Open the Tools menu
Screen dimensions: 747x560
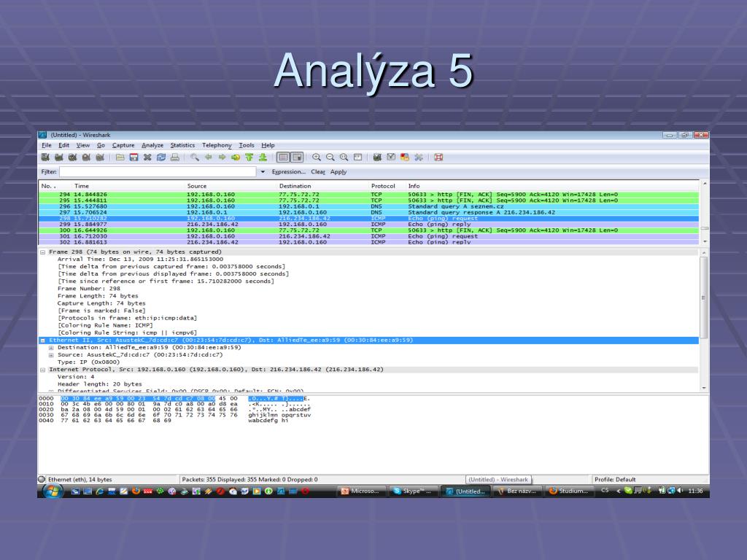(247, 145)
